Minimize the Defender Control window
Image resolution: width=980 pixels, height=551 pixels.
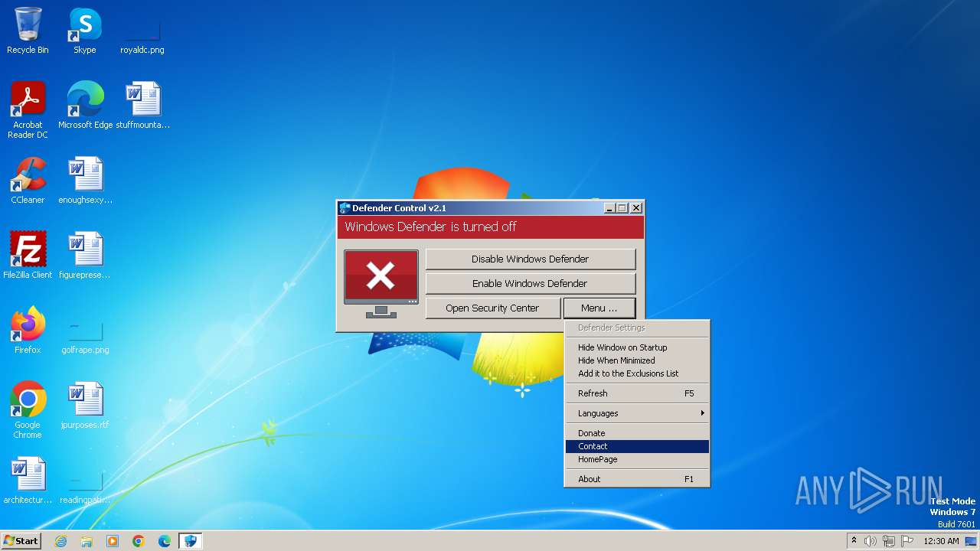(x=609, y=208)
